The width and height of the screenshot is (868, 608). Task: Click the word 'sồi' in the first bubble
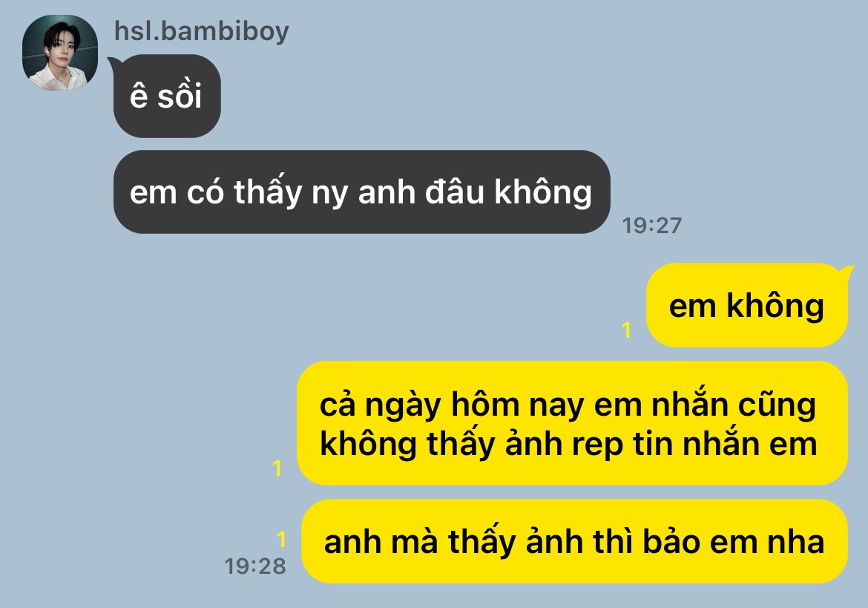[x=180, y=95]
